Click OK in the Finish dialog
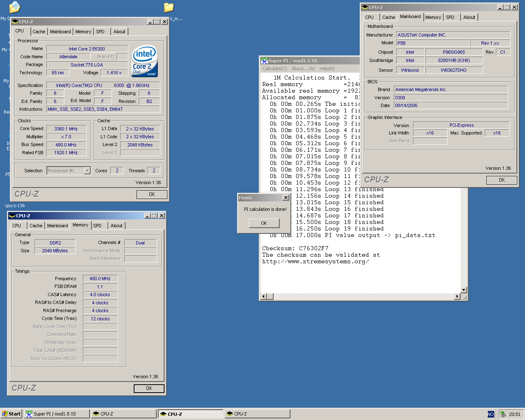This screenshot has width=525, height=420. (264, 223)
